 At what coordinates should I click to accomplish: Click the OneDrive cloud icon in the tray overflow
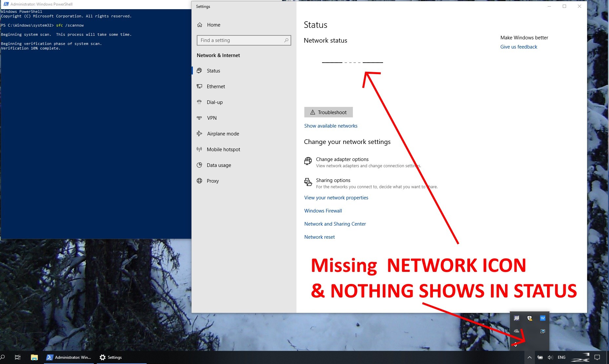click(517, 331)
